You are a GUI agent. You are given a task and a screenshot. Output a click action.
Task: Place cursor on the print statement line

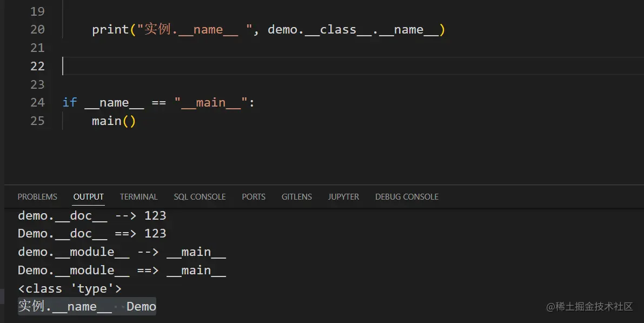pos(268,30)
